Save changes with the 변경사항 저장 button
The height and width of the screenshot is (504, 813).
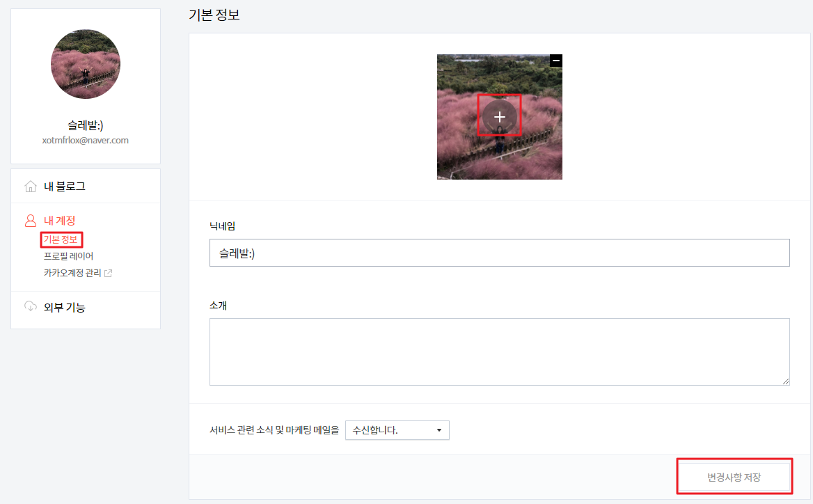pyautogui.click(x=734, y=477)
